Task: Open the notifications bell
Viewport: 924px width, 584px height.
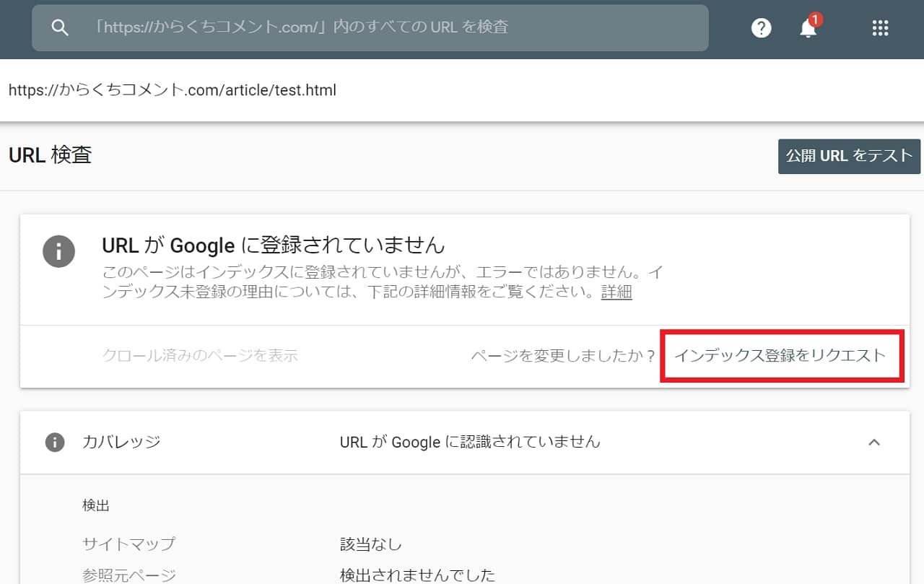Action: [x=808, y=29]
